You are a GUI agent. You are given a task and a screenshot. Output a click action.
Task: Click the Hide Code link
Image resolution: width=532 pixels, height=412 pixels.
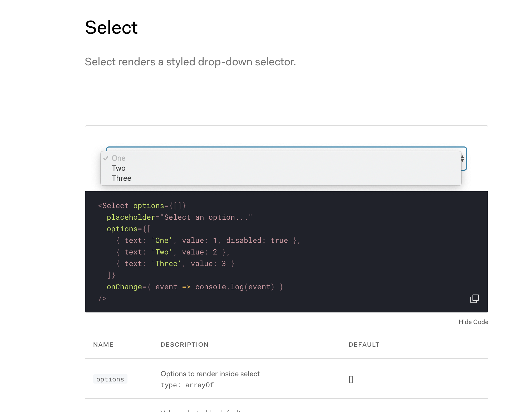[x=473, y=322]
